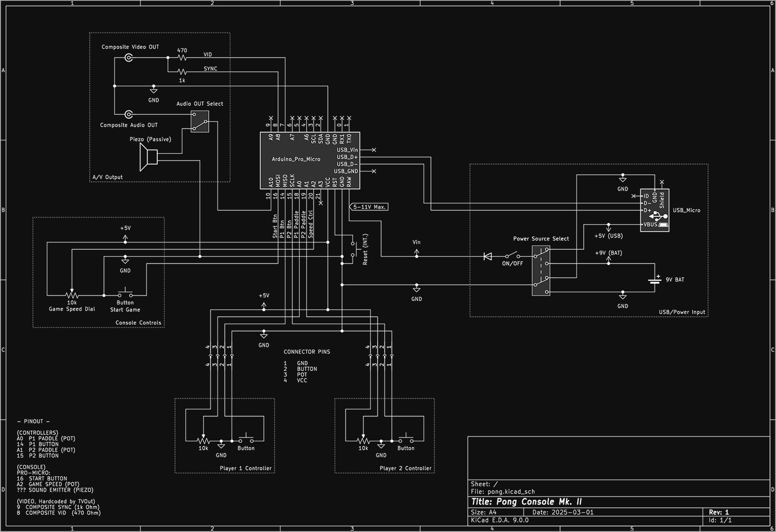This screenshot has height=532, width=776.
Task: Click the USB_Vin pin label
Action: 347,150
